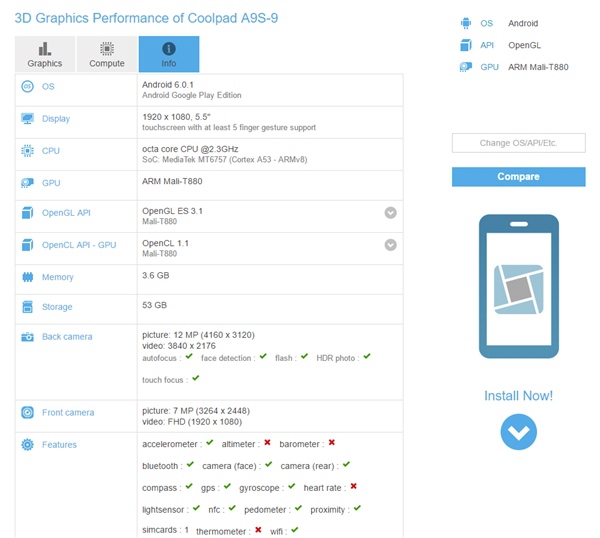Click the '53 GB' storage value
The width and height of the screenshot is (600, 538).
click(155, 305)
